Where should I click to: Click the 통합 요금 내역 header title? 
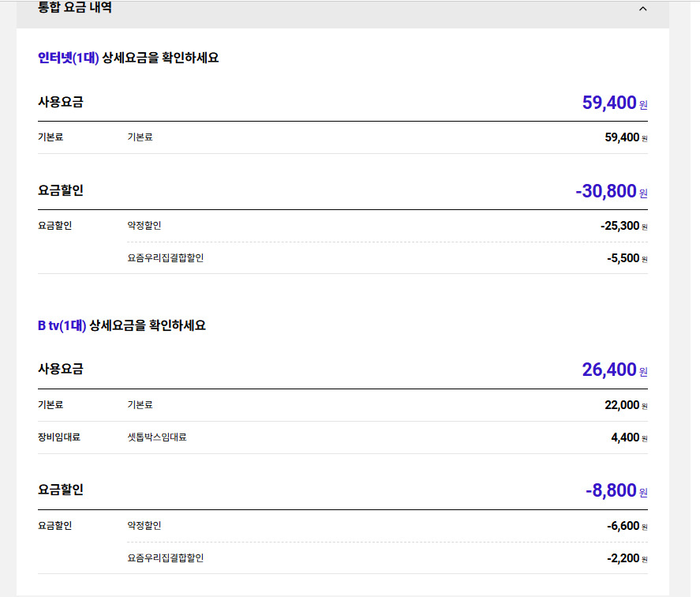75,8
